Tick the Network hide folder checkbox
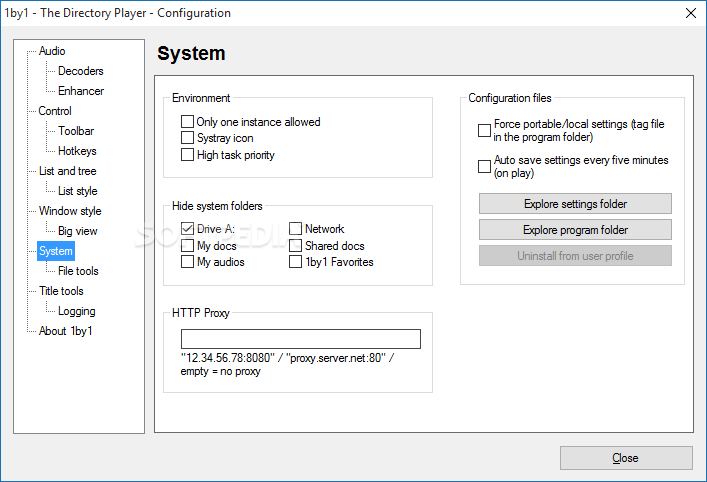Viewport: 707px width, 482px height. coord(295,229)
